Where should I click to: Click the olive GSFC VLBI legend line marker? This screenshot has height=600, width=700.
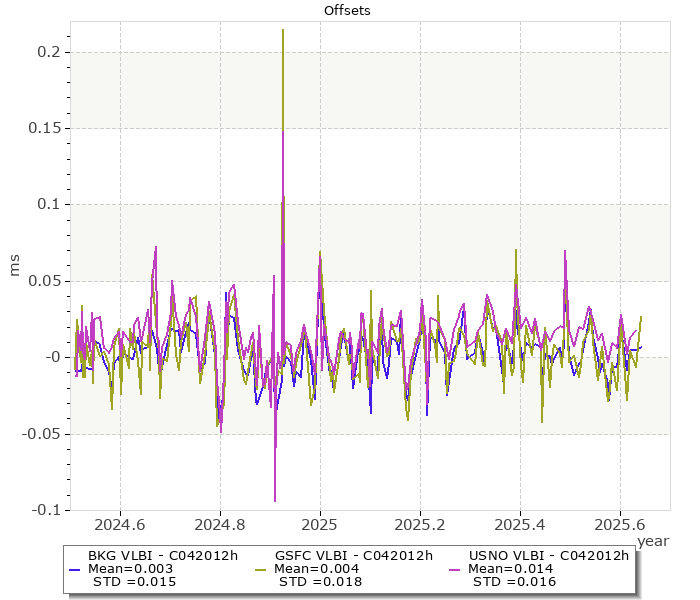[261, 569]
